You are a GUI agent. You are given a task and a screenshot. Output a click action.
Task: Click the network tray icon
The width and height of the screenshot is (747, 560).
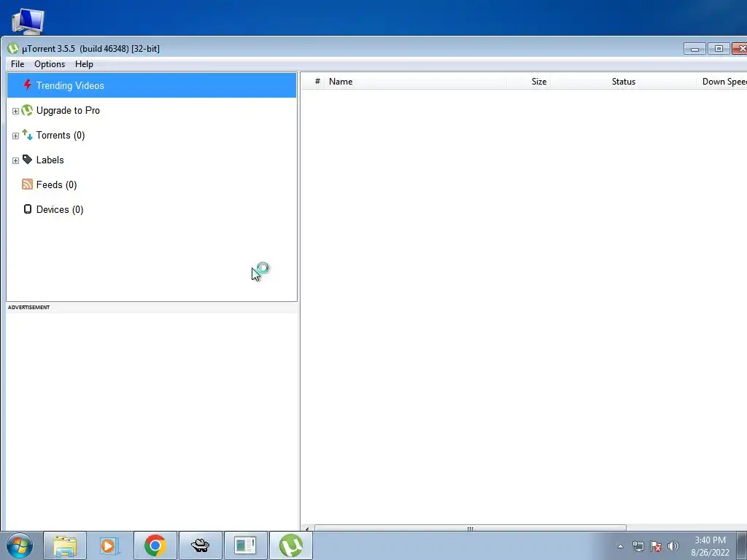638,546
